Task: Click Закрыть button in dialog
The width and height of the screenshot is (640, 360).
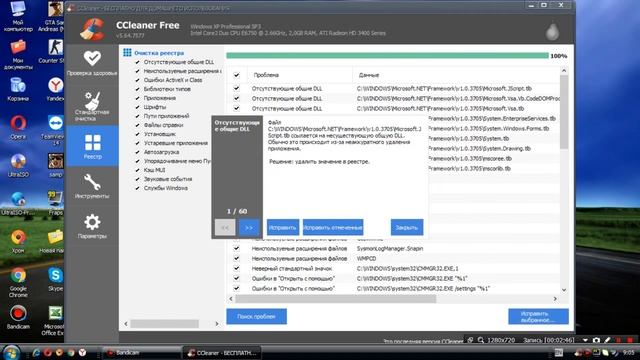Action: coord(407,227)
